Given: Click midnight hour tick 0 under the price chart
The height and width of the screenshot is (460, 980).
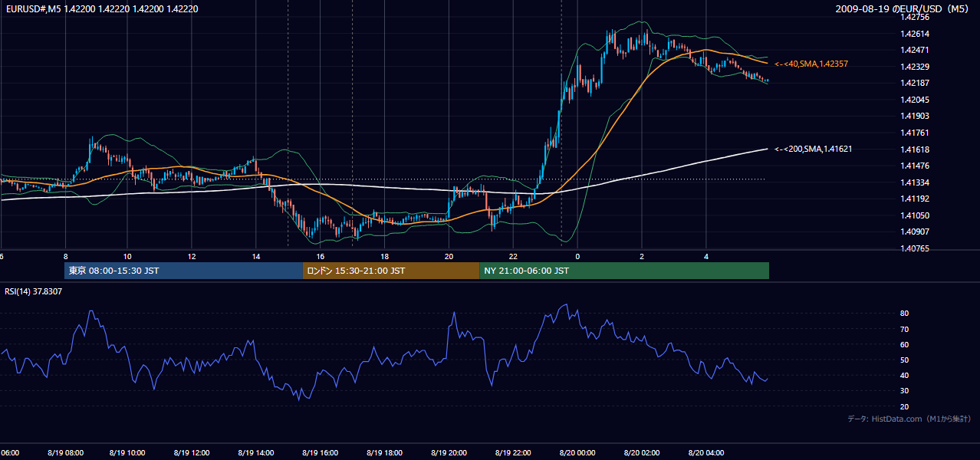Looking at the screenshot, I should tap(577, 257).
